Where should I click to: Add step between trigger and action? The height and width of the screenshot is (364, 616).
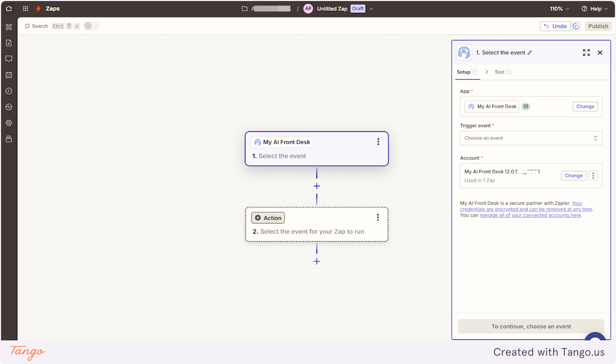pos(317,186)
